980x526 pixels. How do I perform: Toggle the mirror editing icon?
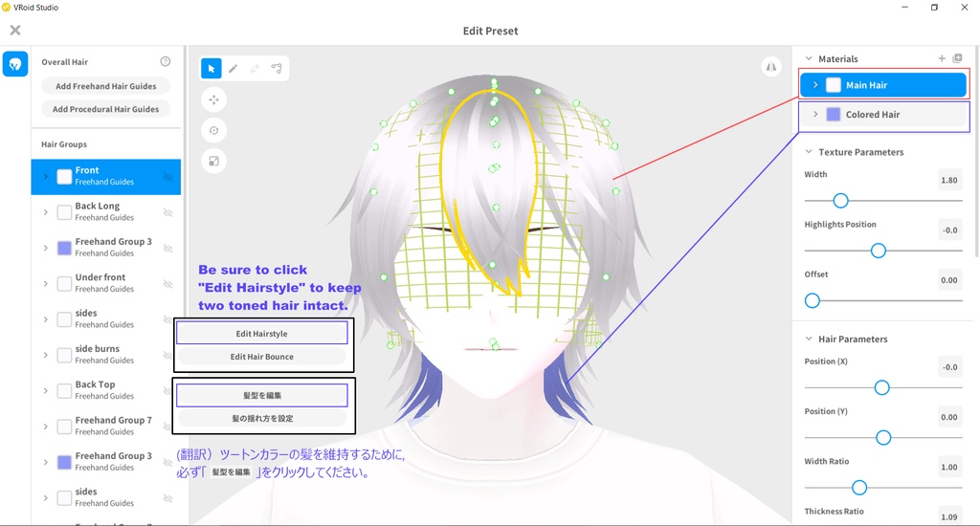click(771, 67)
